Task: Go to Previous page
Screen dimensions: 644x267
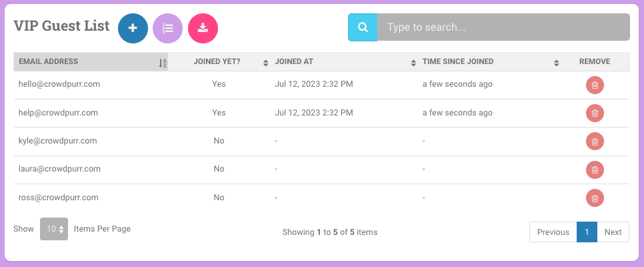Action: (553, 232)
